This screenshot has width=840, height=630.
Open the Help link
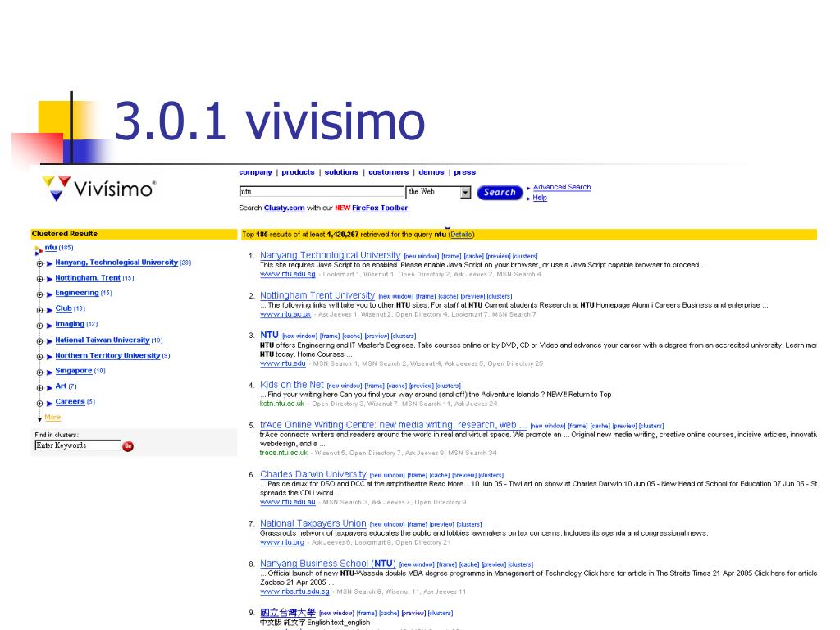[x=540, y=198]
